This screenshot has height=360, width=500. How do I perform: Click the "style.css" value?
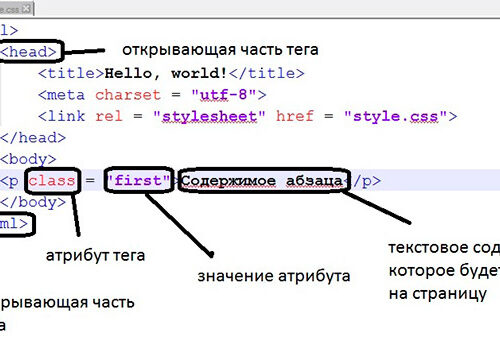(395, 116)
